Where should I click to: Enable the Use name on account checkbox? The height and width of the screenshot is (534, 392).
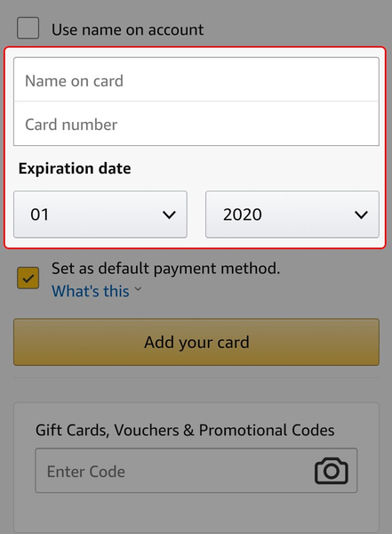pyautogui.click(x=28, y=28)
